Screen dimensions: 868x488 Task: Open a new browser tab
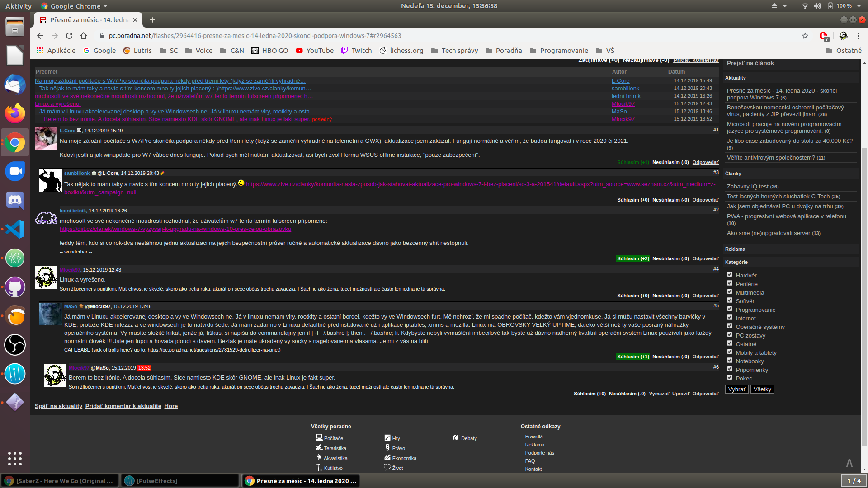click(x=152, y=20)
